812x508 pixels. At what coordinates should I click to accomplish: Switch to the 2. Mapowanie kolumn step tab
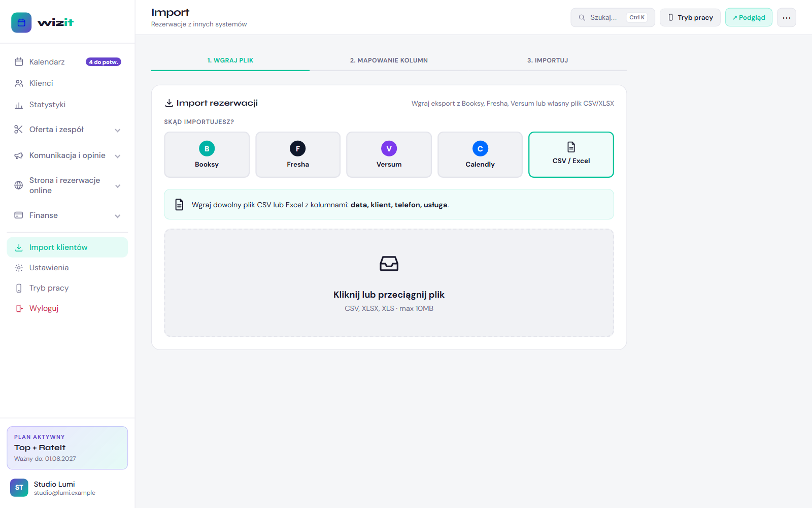coord(389,60)
